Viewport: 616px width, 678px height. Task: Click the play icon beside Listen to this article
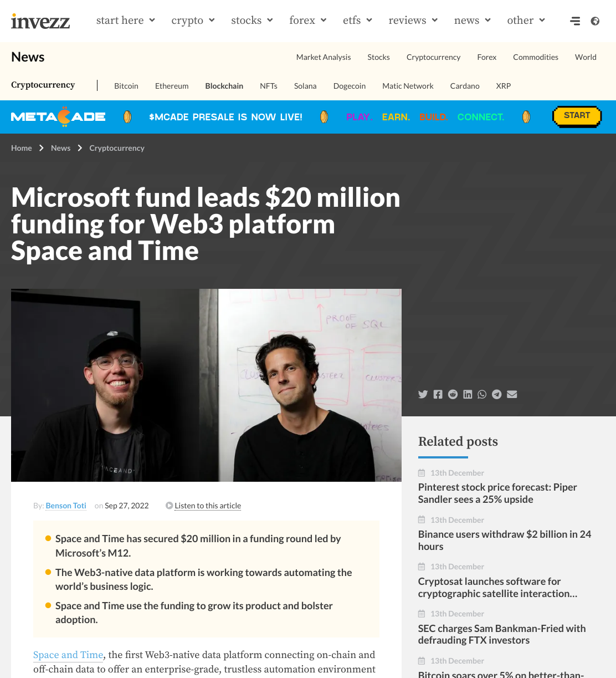click(x=169, y=506)
